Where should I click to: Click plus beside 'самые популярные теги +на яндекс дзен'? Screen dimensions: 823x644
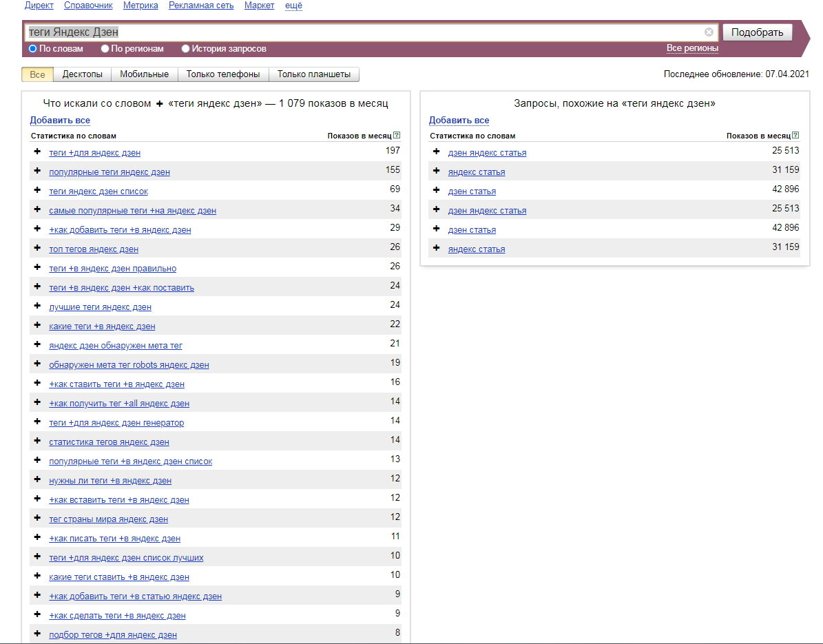[x=37, y=209]
